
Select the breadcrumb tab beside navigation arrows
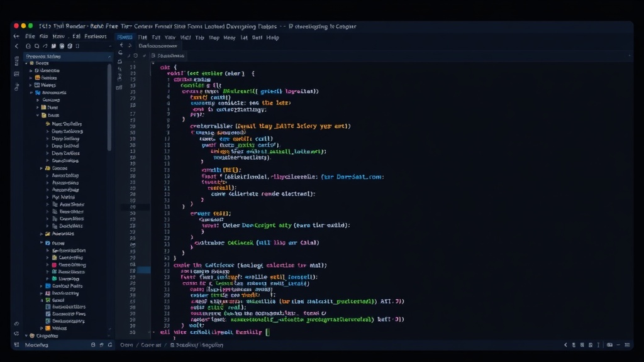click(158, 46)
